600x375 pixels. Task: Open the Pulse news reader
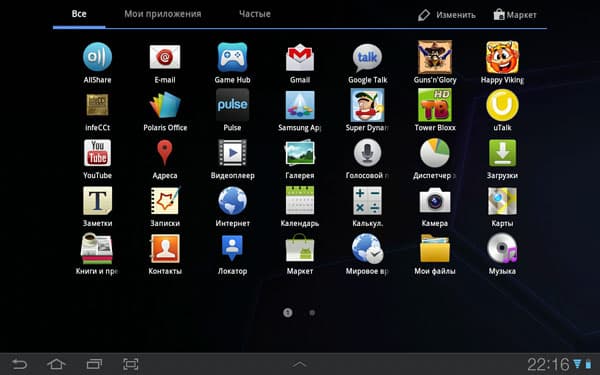tap(232, 105)
